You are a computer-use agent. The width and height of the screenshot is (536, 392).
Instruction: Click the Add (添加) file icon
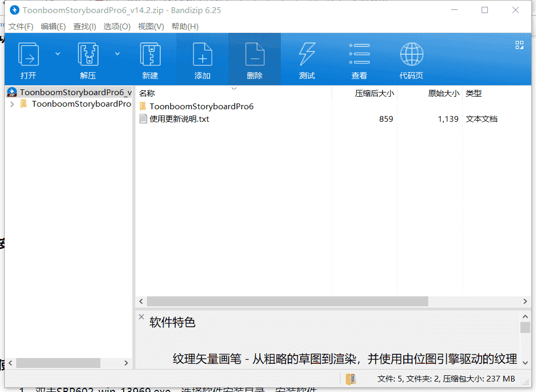[x=202, y=54]
